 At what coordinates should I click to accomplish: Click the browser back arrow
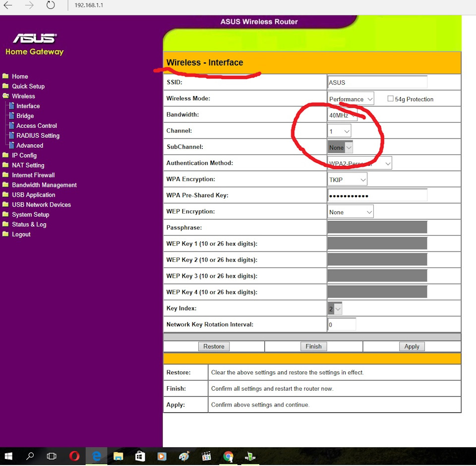coord(8,6)
